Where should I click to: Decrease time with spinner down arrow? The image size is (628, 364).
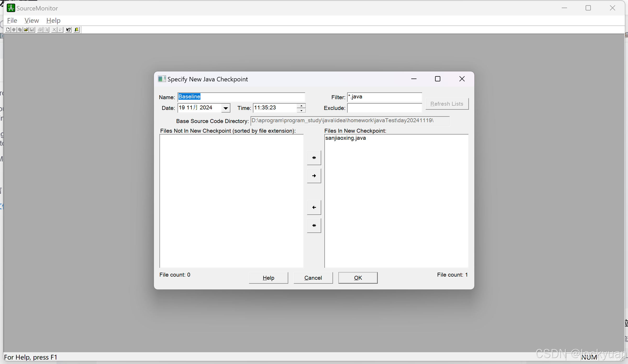pos(301,110)
